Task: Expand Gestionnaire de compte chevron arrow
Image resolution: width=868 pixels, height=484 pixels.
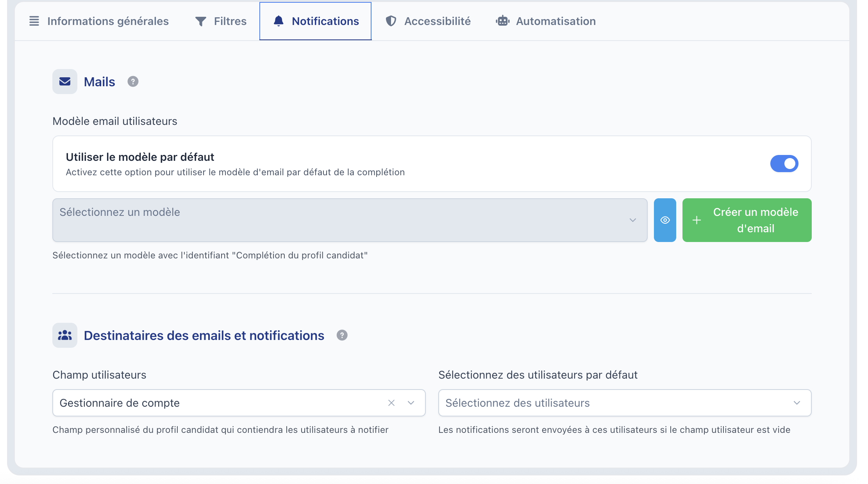Action: [x=411, y=403]
